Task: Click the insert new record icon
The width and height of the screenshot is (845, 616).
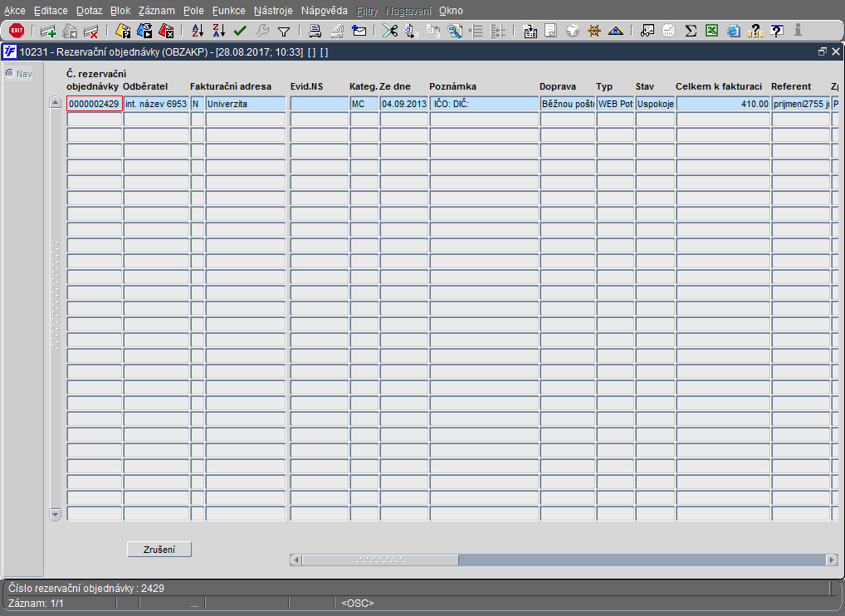Action: [x=48, y=32]
